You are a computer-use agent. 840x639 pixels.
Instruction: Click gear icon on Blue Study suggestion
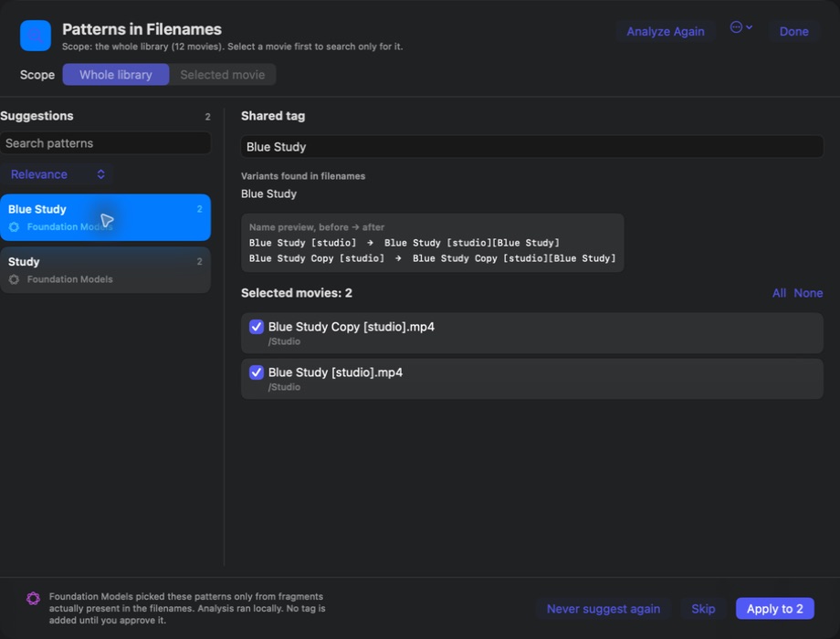(14, 226)
